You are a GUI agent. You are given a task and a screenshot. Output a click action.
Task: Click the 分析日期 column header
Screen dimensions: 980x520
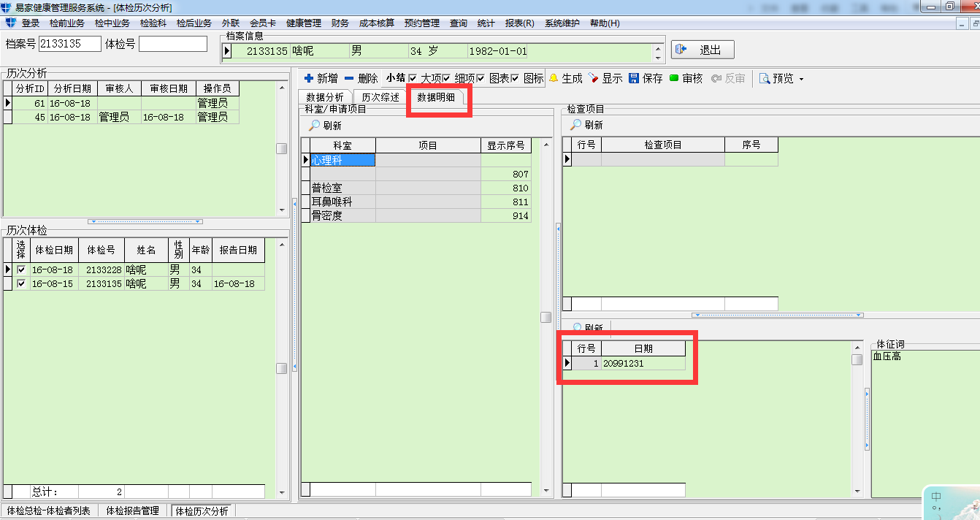[72, 88]
